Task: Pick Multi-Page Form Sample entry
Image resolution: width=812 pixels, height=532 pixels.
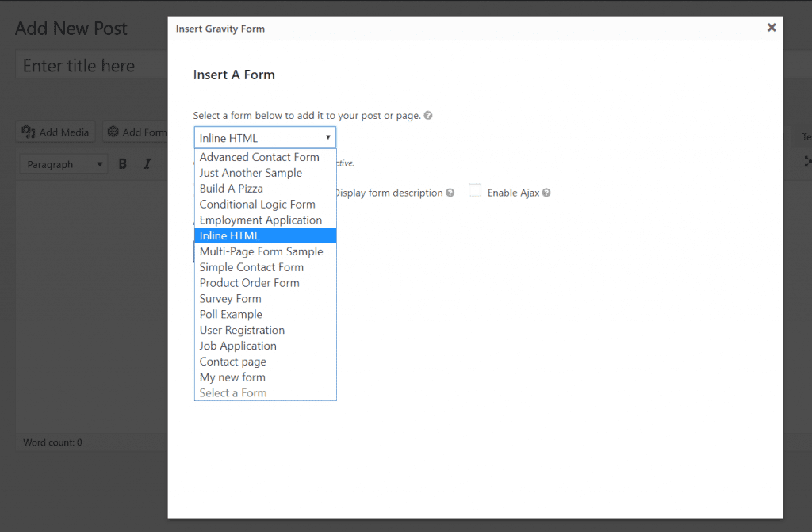Action: point(265,251)
